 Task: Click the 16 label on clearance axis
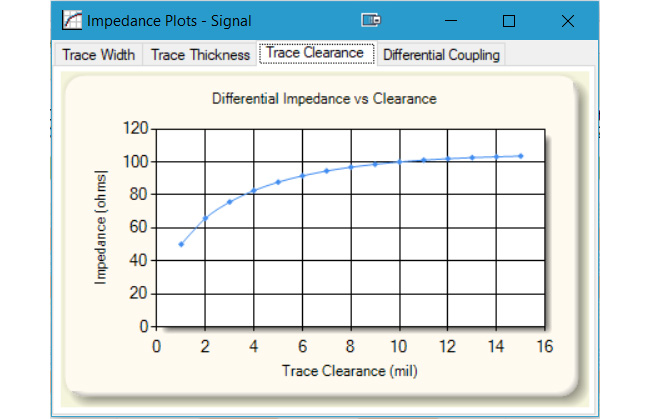[545, 346]
